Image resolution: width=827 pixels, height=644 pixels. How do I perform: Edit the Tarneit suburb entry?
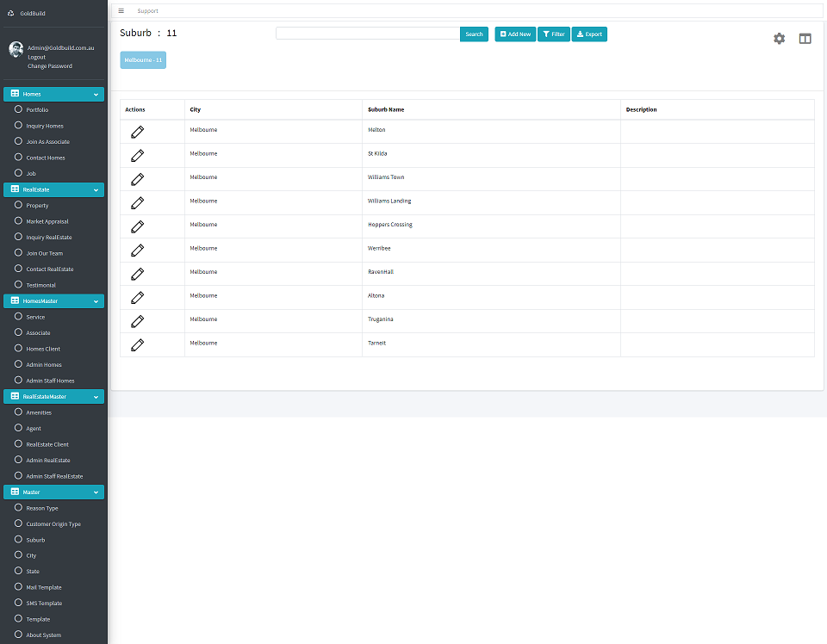pos(137,344)
